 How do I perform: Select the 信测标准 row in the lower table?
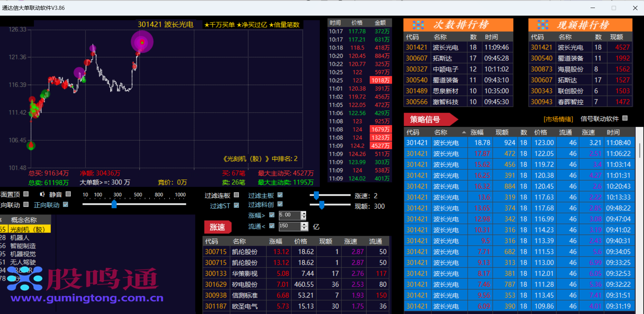coord(296,295)
